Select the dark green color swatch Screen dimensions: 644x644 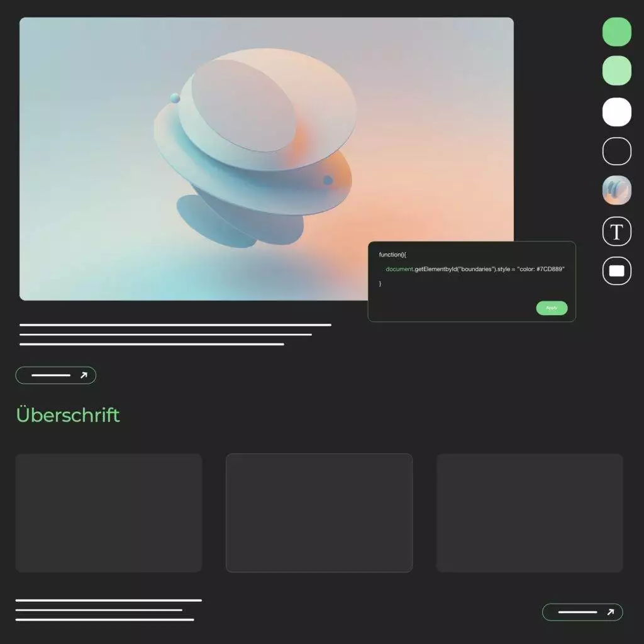click(x=616, y=31)
